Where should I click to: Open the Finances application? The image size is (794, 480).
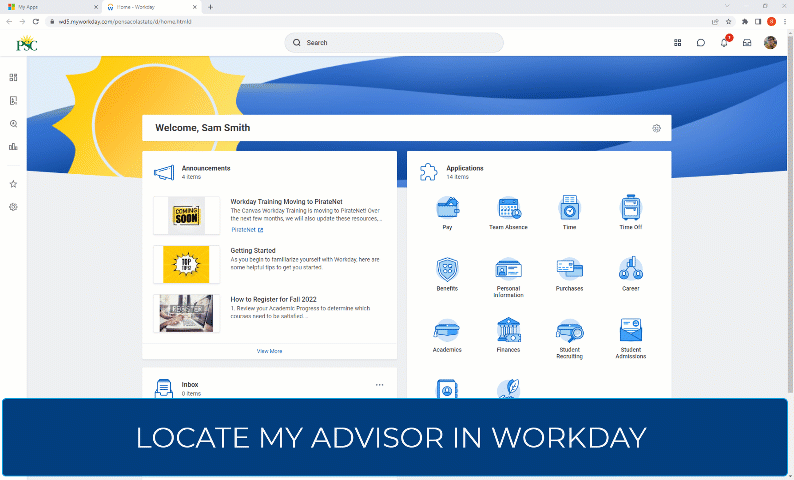pyautogui.click(x=508, y=335)
